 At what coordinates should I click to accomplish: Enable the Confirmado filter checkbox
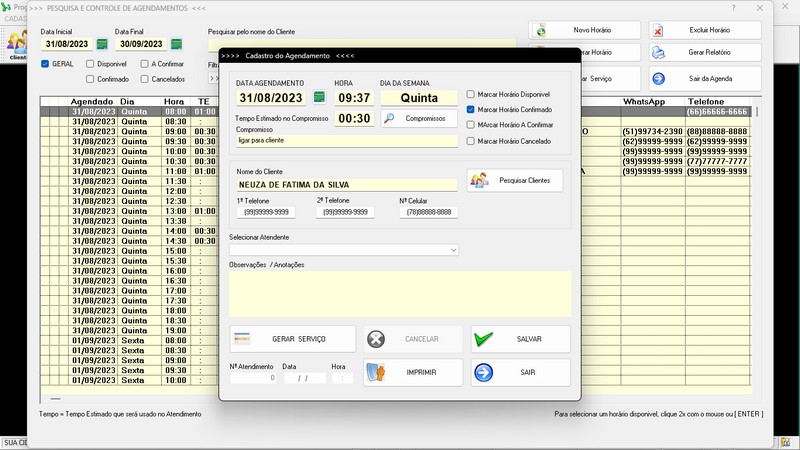[x=90, y=79]
